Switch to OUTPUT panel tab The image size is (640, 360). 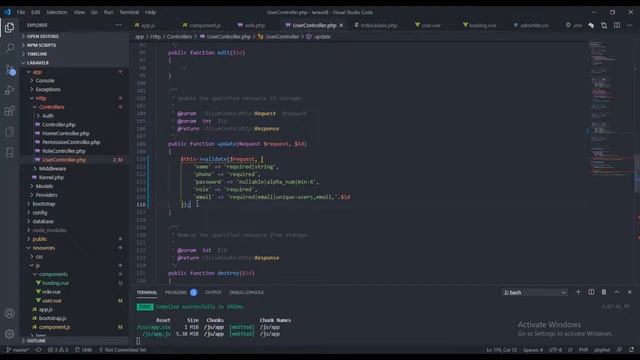[213, 292]
